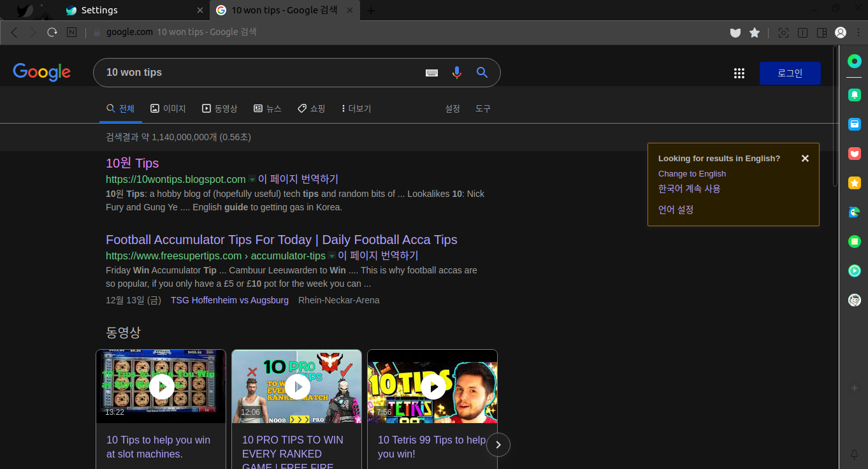Open the user profile avatar icon

[x=841, y=32]
